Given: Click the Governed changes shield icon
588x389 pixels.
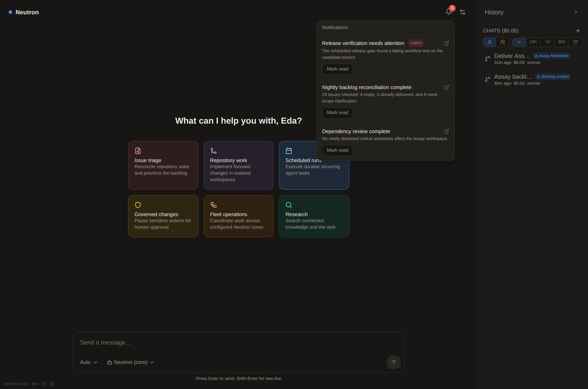Looking at the screenshot, I should 138,205.
